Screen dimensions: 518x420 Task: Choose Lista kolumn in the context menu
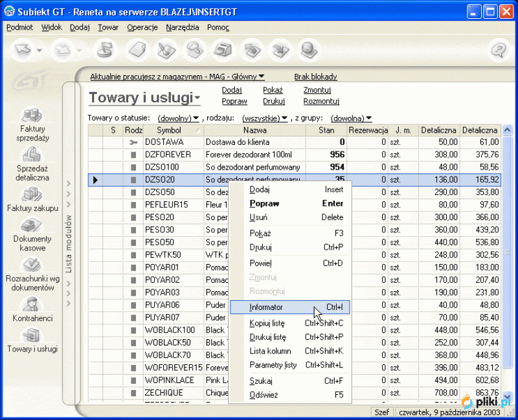point(289,351)
